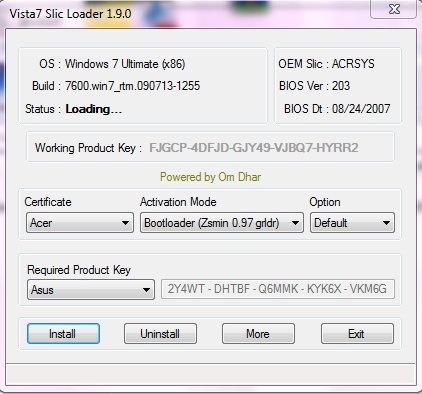Open the More options button
422x394 pixels.
coord(258,333)
